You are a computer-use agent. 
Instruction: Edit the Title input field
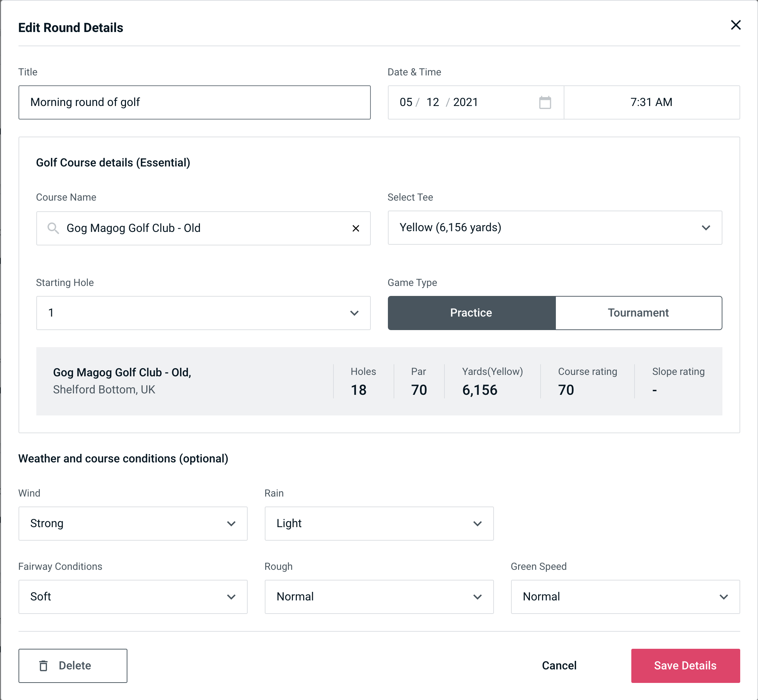click(195, 102)
